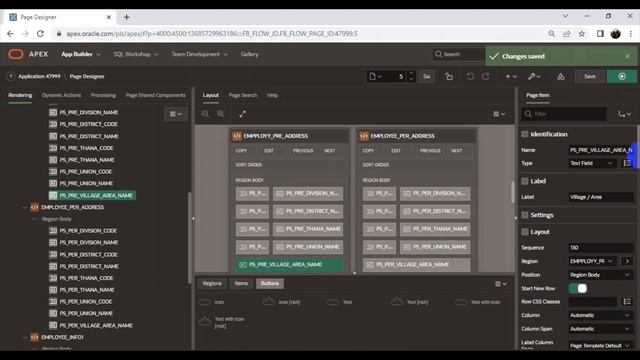Select PS_PER_VILLAGE_AREA_NAME item in layout

point(416,265)
